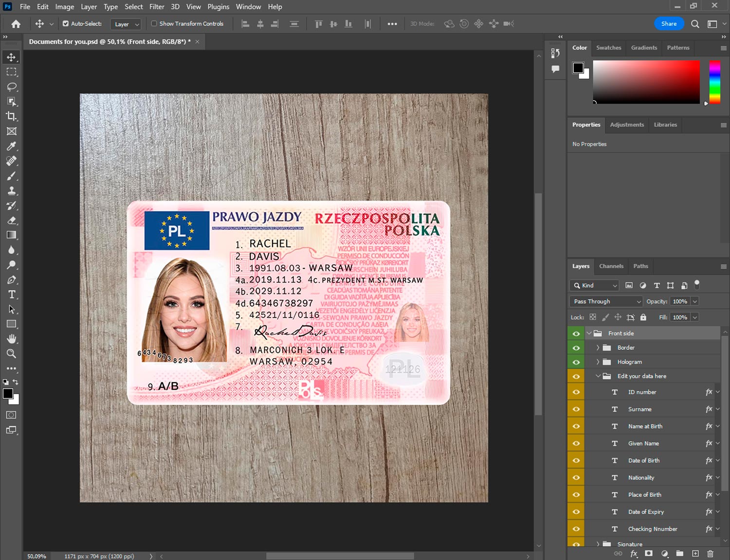Create a new layer with plus icon
The image size is (730, 560).
click(695, 554)
